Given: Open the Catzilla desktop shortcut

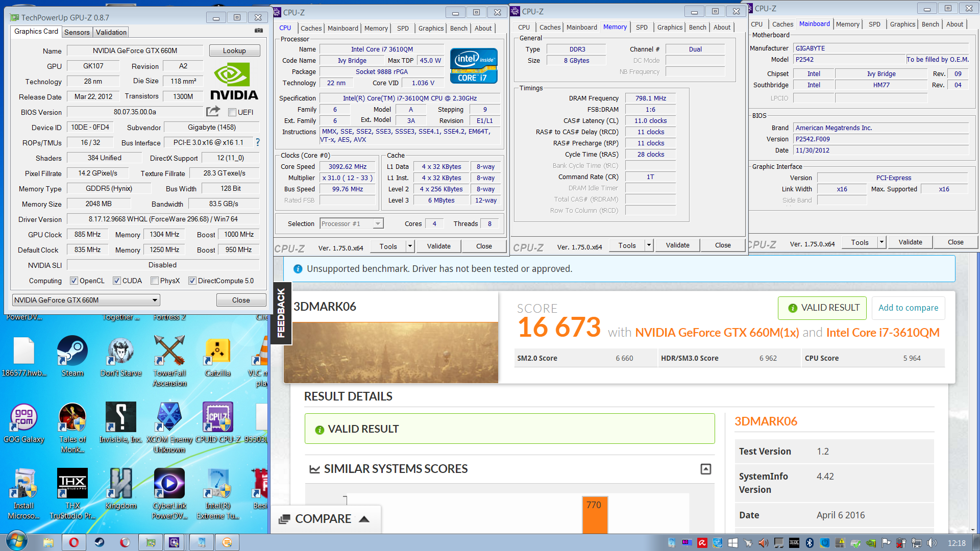Looking at the screenshot, I should [218, 356].
